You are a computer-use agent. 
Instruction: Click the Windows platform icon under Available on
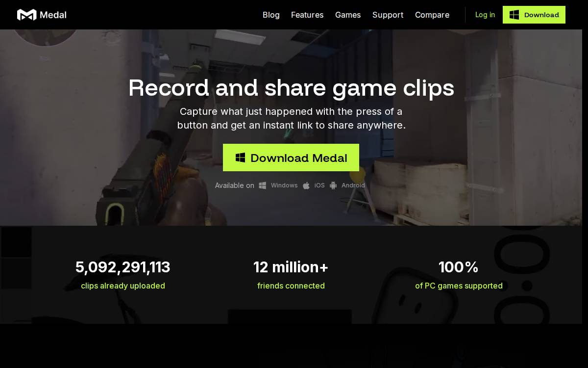pyautogui.click(x=263, y=185)
